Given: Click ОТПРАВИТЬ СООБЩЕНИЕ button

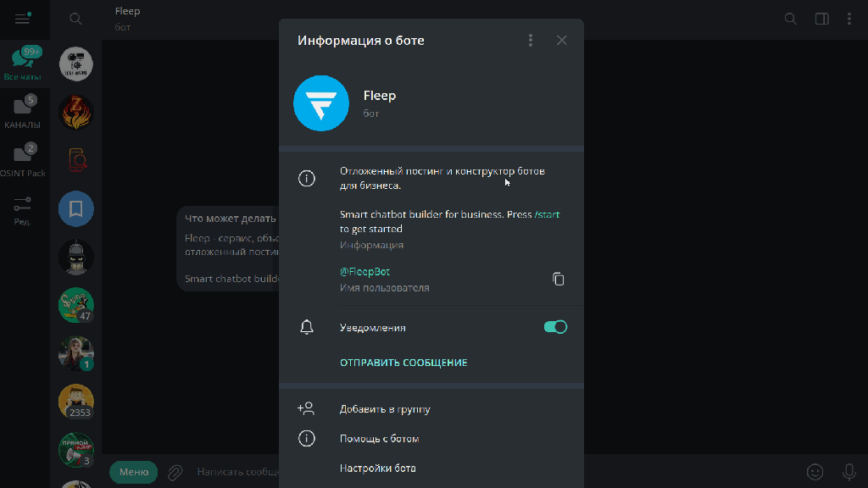Looking at the screenshot, I should [403, 363].
